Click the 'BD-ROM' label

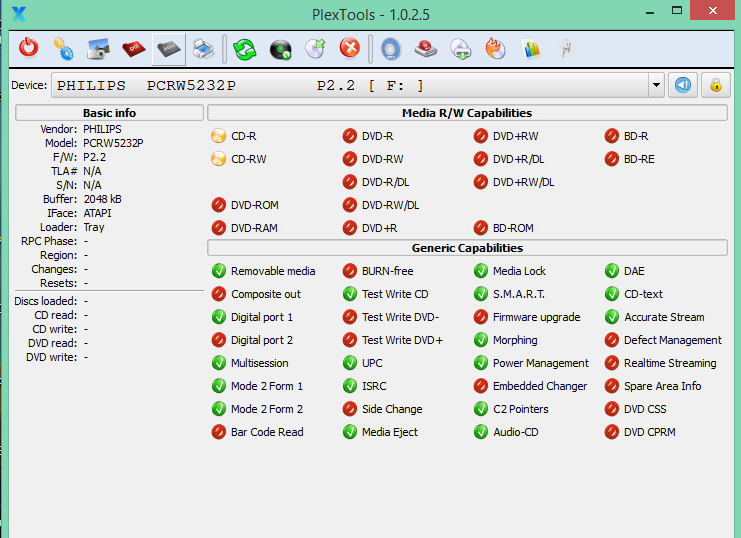coord(513,228)
